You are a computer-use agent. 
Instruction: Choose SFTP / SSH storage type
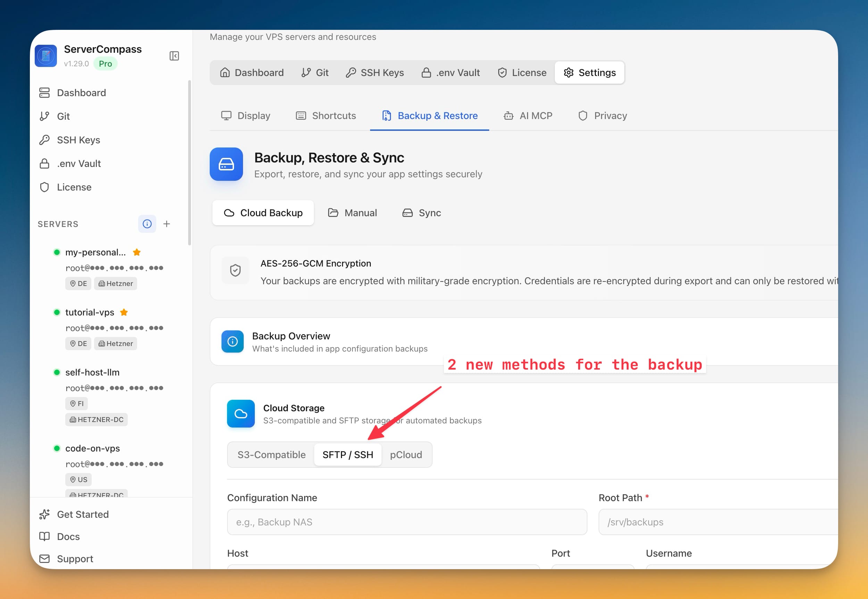pos(348,455)
